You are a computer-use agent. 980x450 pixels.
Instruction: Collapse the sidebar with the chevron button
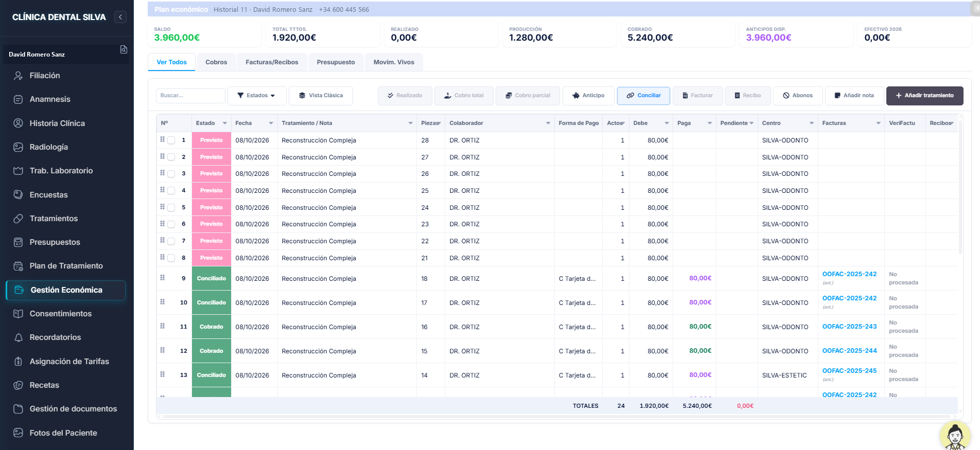pyautogui.click(x=120, y=17)
